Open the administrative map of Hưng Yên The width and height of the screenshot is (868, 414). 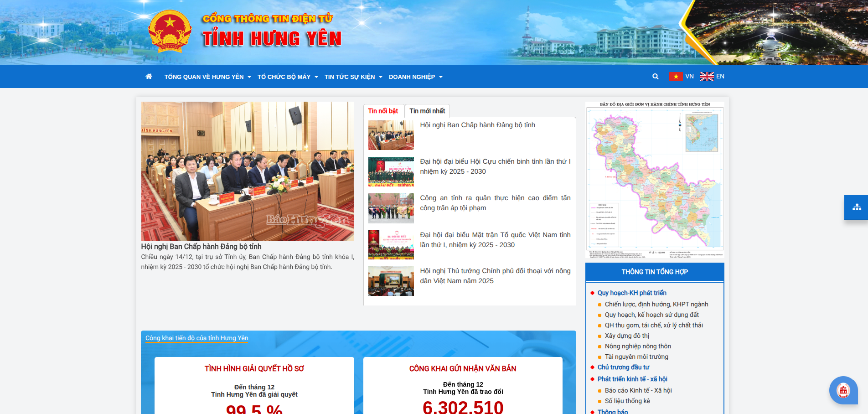click(x=655, y=180)
